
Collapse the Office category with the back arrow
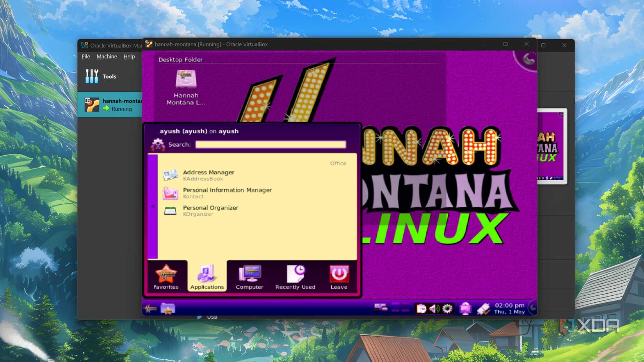coord(153,206)
